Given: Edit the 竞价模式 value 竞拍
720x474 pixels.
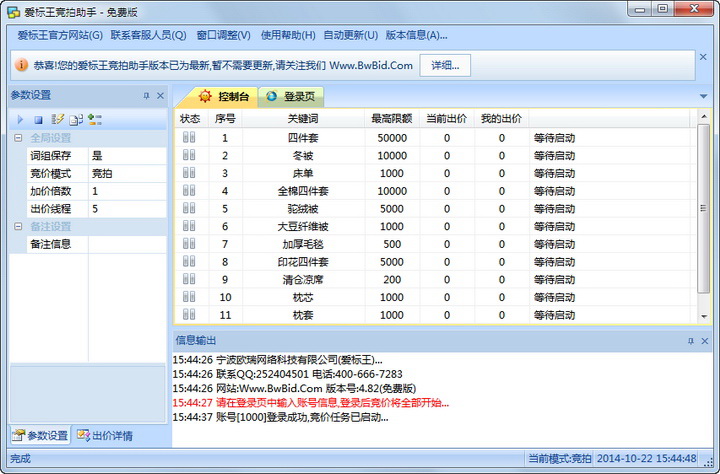Looking at the screenshot, I should (127, 174).
